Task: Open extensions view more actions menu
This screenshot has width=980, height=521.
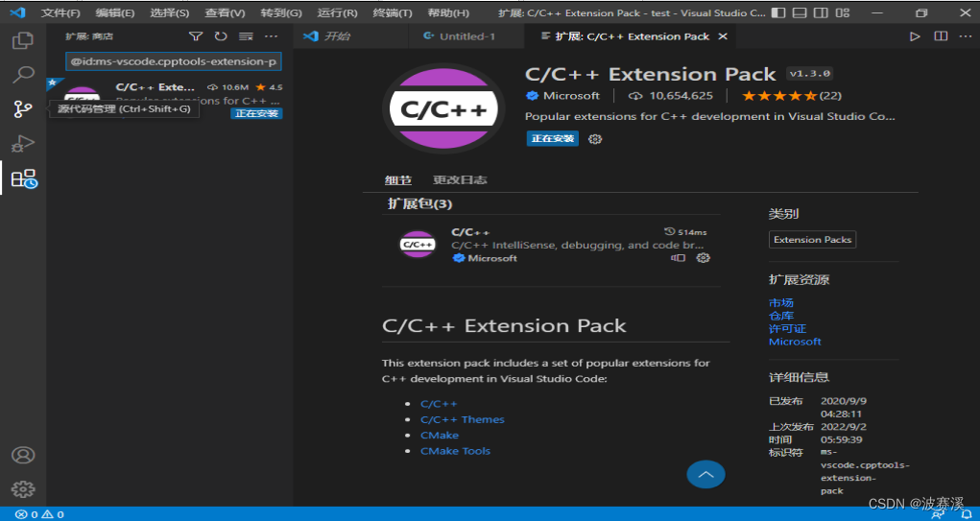Action: pyautogui.click(x=272, y=36)
